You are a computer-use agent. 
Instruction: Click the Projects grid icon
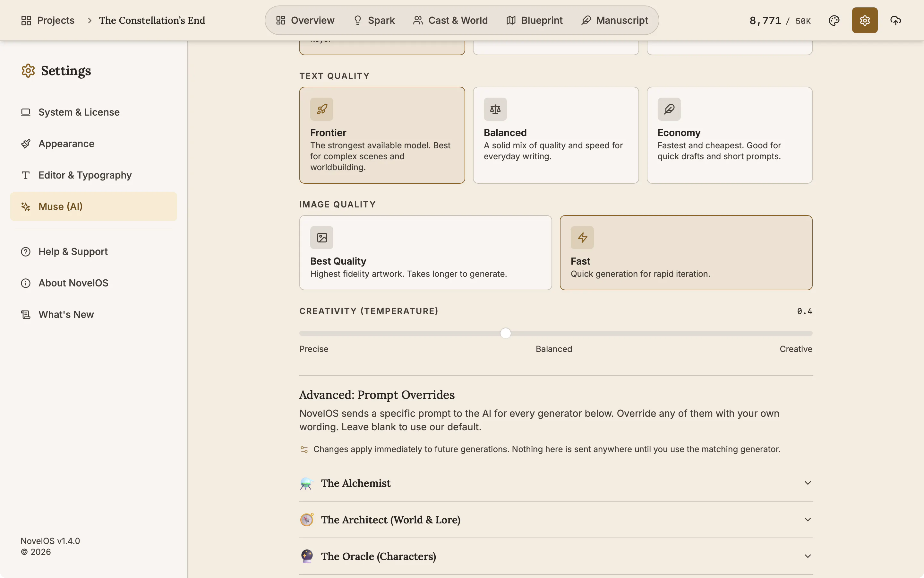[x=26, y=20]
